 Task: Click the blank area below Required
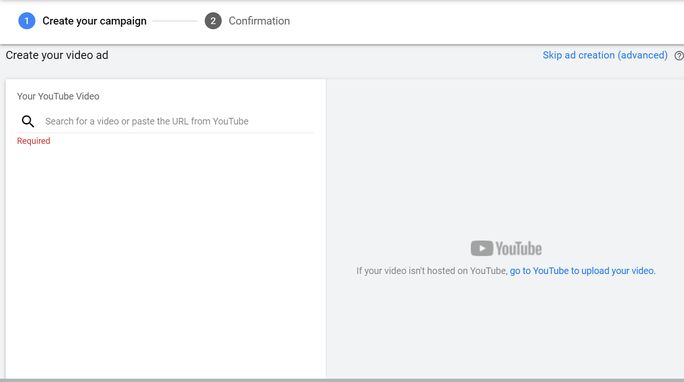pos(165,262)
